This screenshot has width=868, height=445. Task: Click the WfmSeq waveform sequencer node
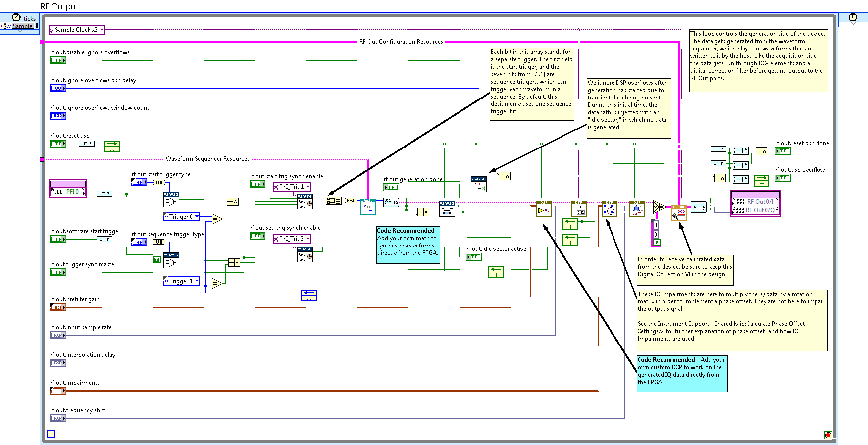tap(367, 207)
